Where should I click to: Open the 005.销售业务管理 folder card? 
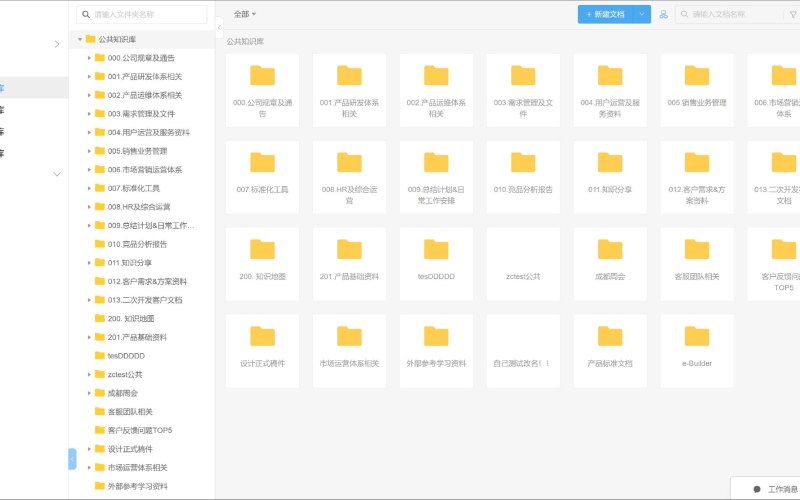pos(696,90)
